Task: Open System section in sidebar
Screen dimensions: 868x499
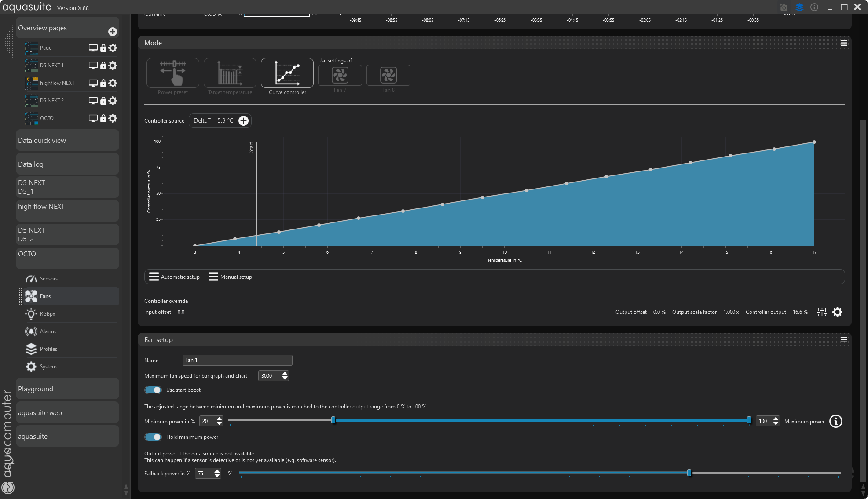Action: pyautogui.click(x=71, y=367)
